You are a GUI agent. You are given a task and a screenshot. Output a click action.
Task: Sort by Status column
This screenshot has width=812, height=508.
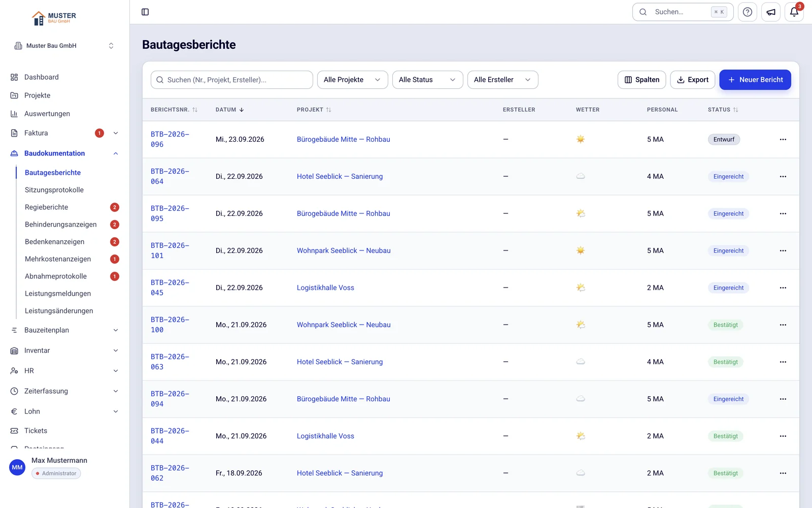click(723, 110)
